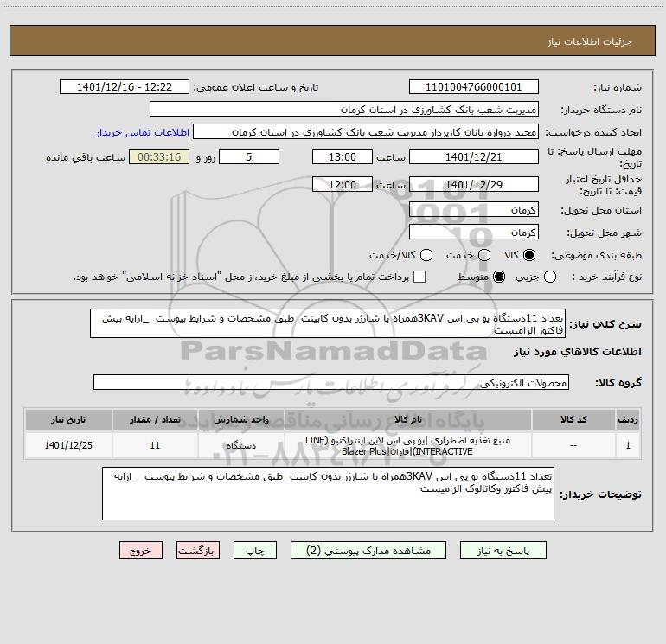Viewport: 666px width, 644px height.
Task: Click the تاریخ نیاز column header
Action: click(68, 419)
